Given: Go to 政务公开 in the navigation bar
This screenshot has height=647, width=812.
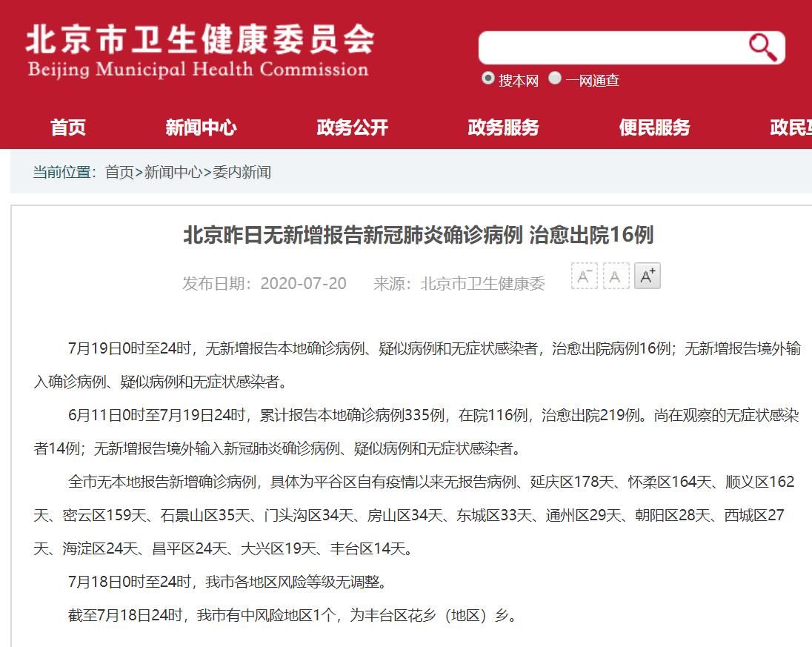Looking at the screenshot, I should point(352,127).
